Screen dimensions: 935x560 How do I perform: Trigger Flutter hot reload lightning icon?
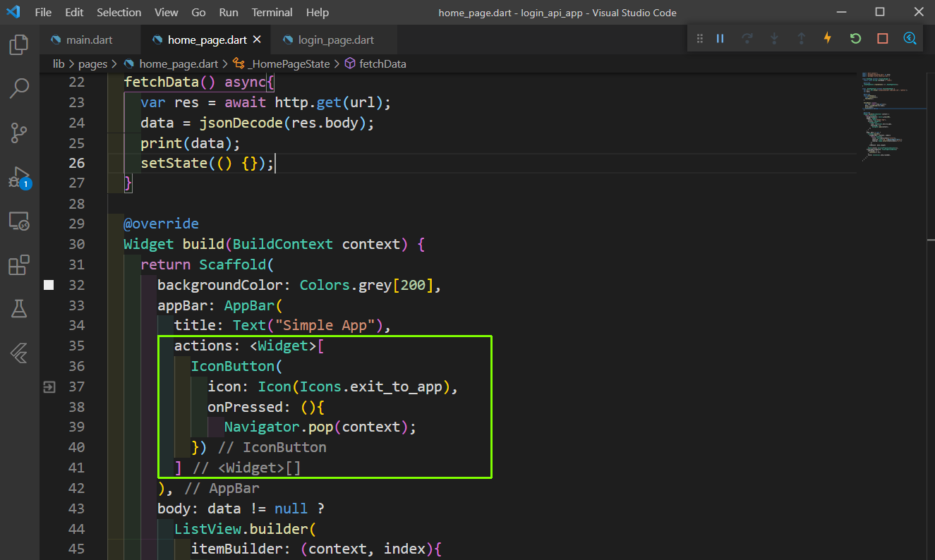pos(828,38)
